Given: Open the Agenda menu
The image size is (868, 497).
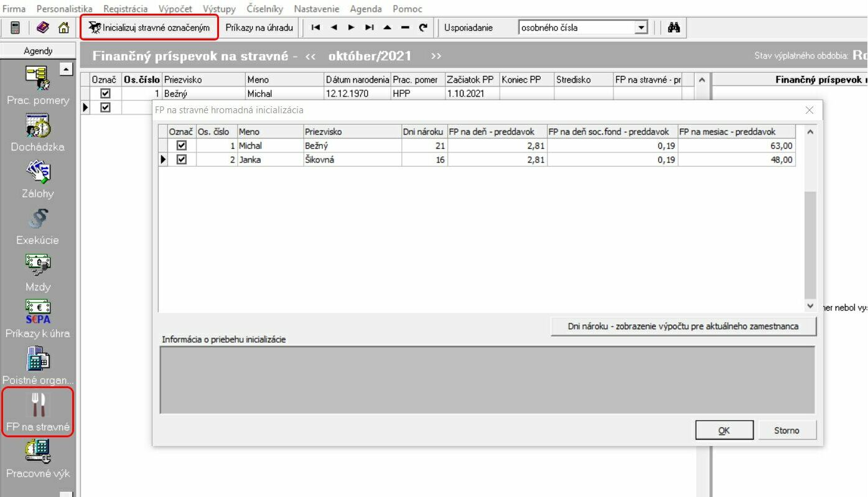Looking at the screenshot, I should [366, 9].
